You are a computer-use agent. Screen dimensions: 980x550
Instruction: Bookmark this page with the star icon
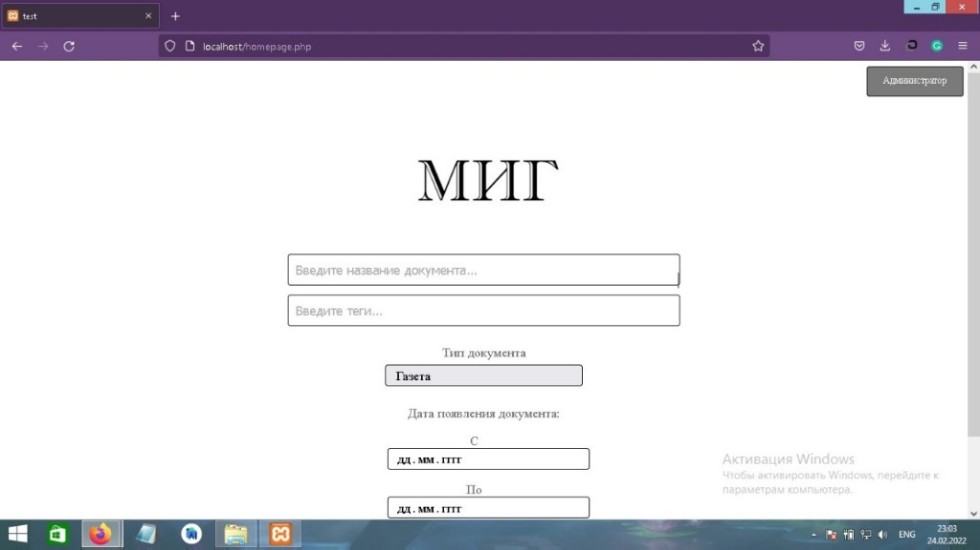(758, 46)
